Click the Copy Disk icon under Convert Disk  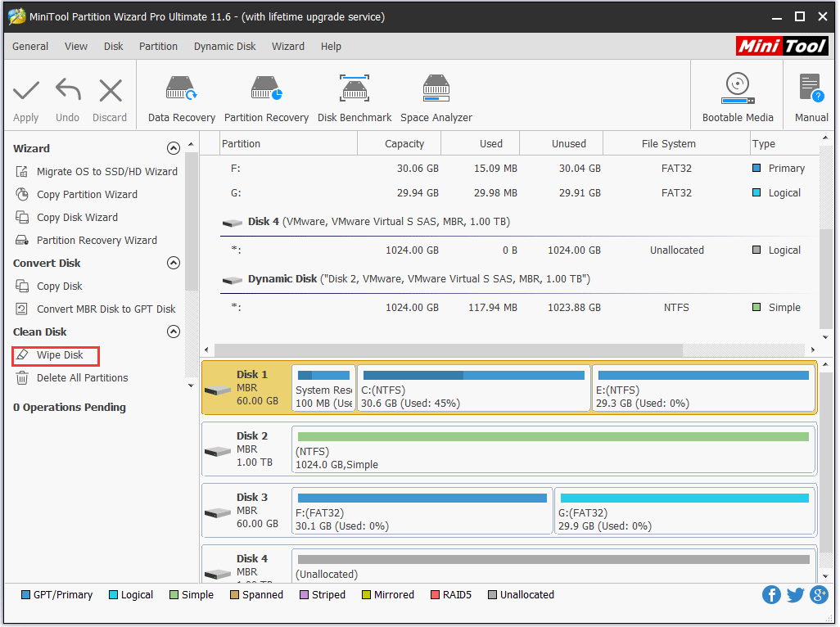[22, 286]
